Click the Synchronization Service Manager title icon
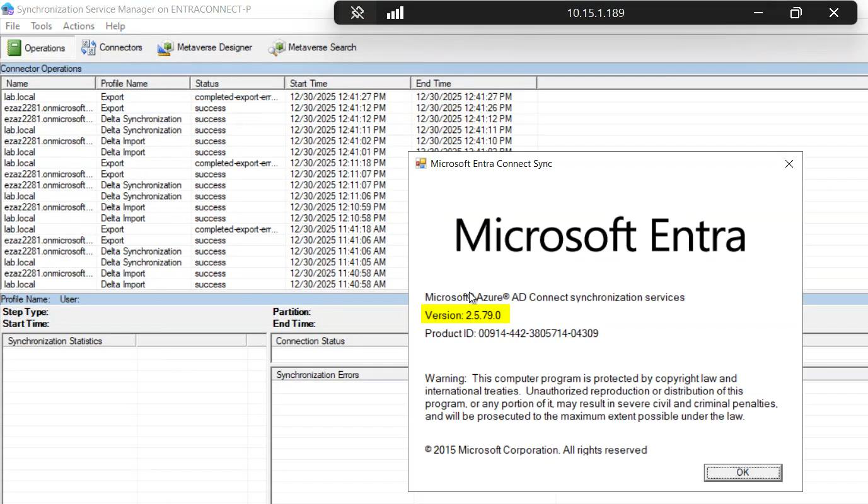The image size is (868, 504). coord(8,9)
